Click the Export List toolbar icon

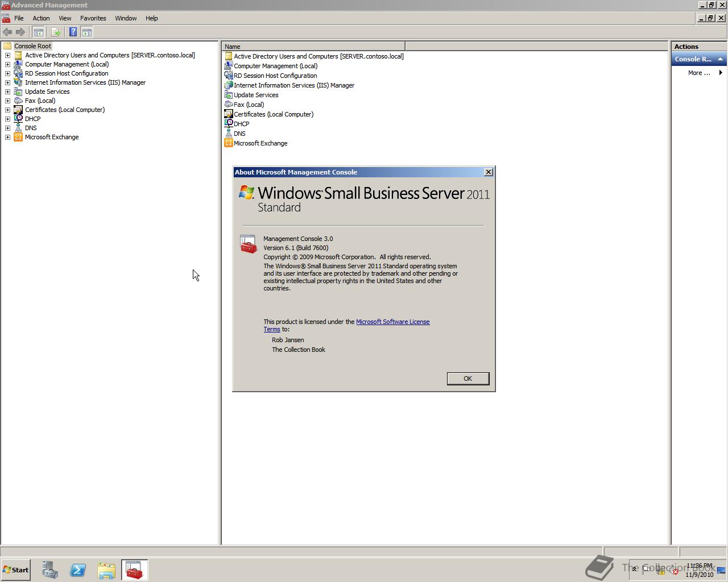[56, 32]
